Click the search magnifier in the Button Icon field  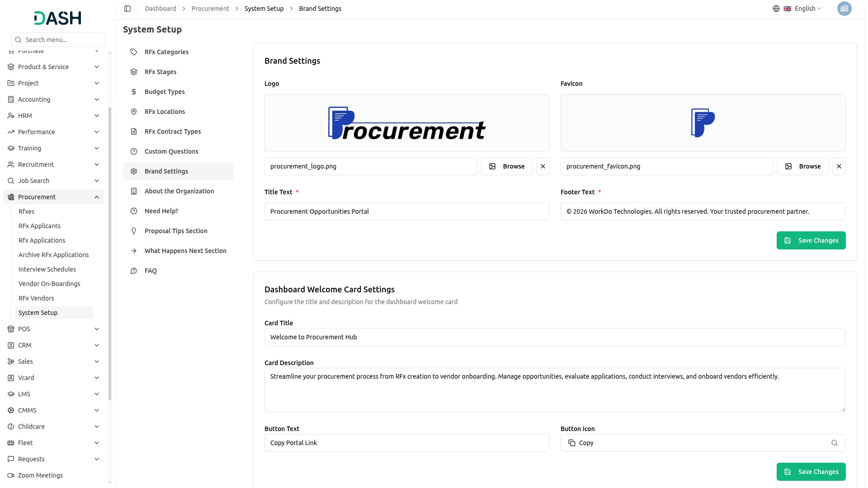tap(834, 443)
